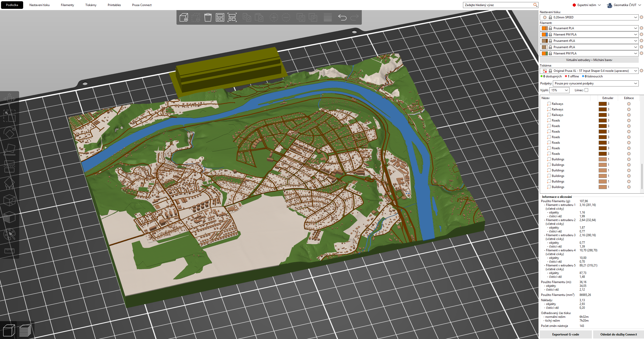Click the Redo arrow icon
The image size is (644, 339).
pos(354,17)
